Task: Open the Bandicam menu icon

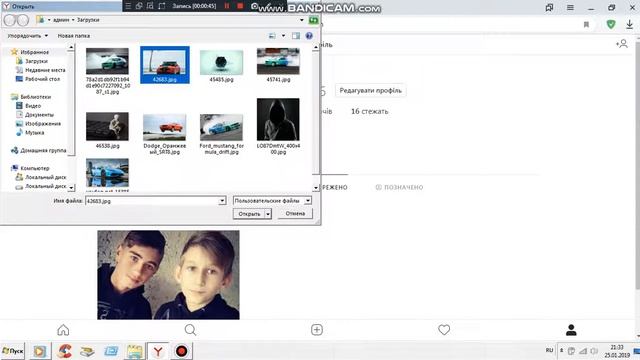Action: [x=128, y=6]
